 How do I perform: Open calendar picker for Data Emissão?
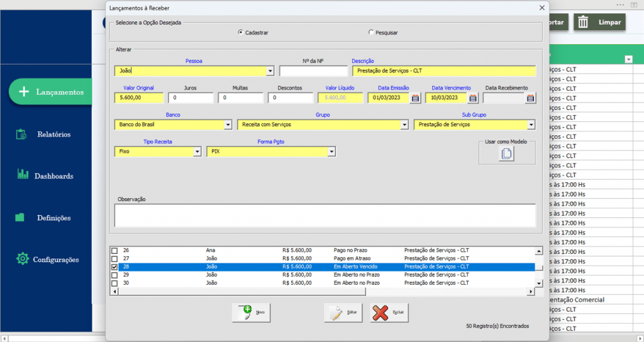tap(415, 98)
